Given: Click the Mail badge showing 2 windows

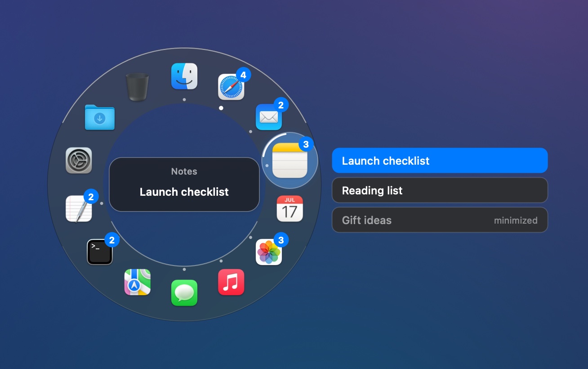Looking at the screenshot, I should point(281,105).
